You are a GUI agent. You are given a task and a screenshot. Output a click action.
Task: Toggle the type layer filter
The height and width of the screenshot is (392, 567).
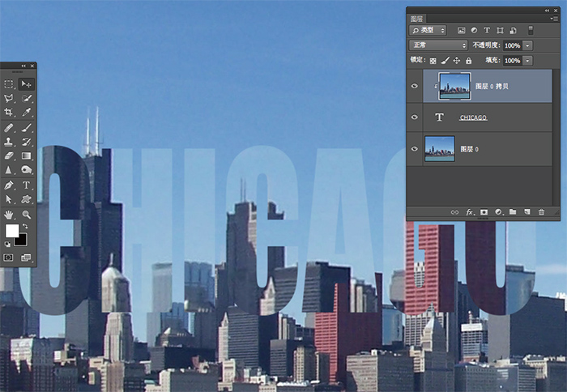coord(487,31)
